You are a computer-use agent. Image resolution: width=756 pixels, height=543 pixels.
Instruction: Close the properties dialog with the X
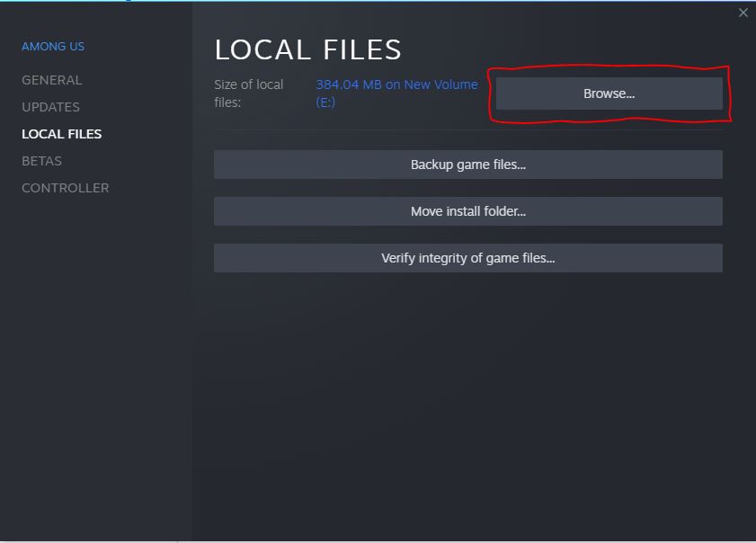[743, 13]
